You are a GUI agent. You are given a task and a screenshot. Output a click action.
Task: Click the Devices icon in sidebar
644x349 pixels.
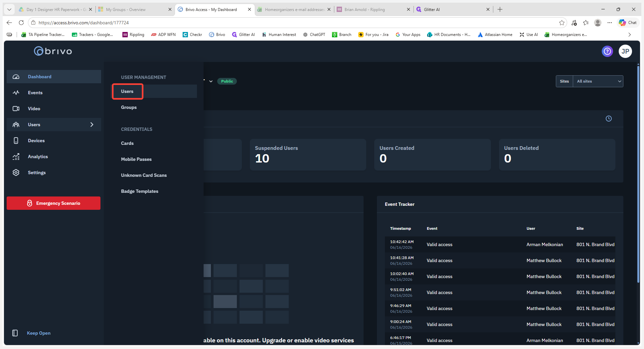pos(16,141)
